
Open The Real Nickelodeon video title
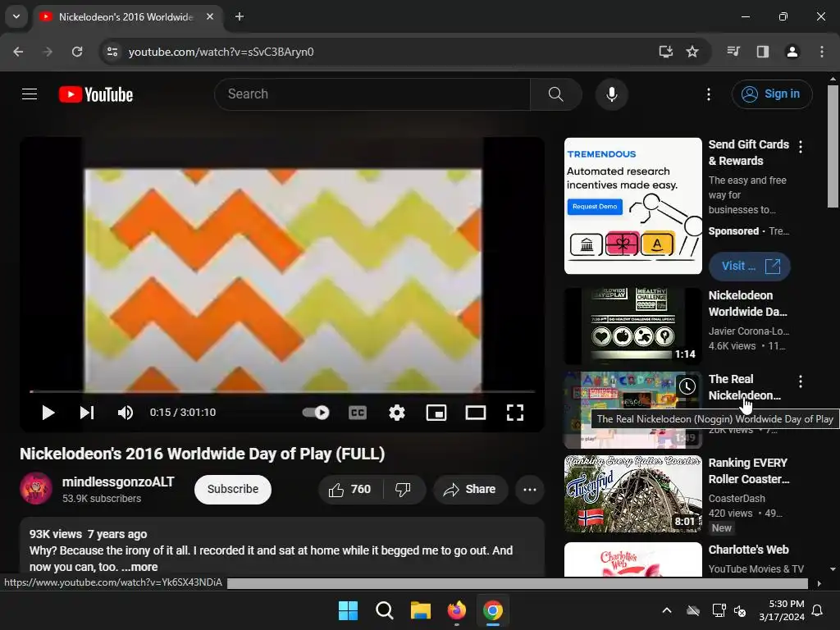point(745,387)
